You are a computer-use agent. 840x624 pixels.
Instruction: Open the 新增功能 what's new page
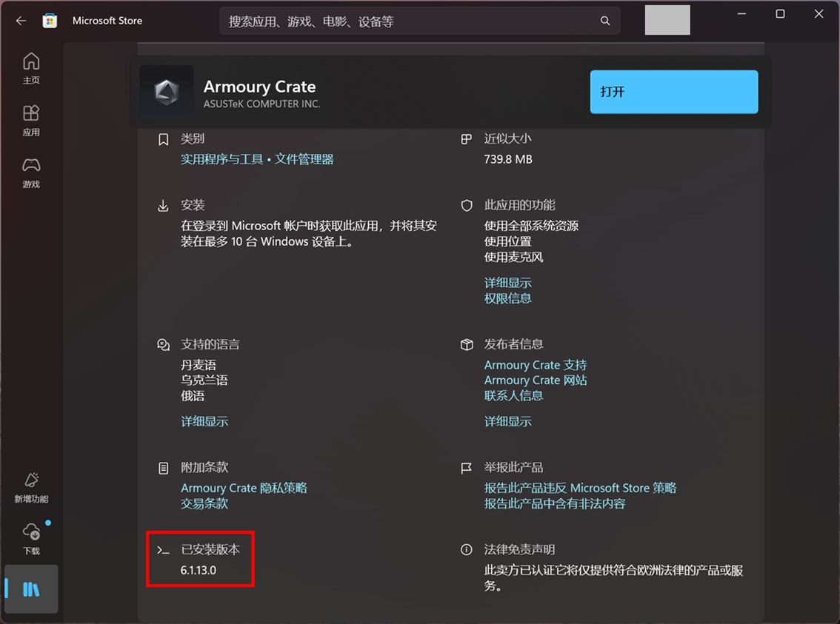[31, 488]
